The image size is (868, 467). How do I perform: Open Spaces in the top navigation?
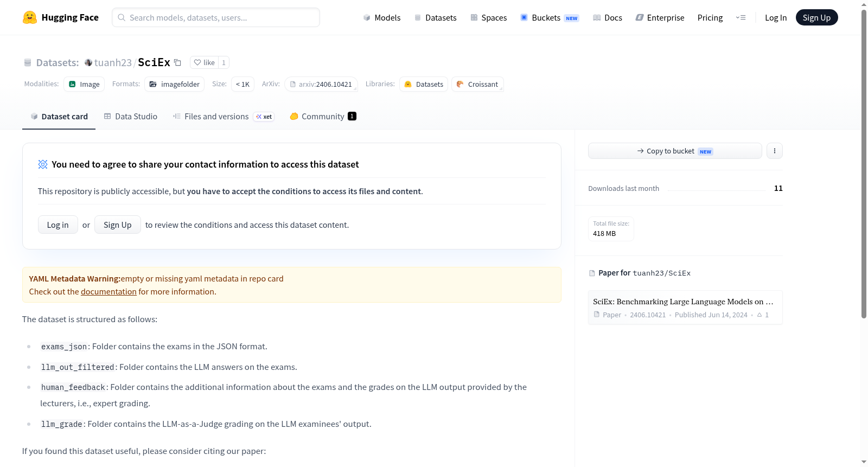[x=489, y=17]
